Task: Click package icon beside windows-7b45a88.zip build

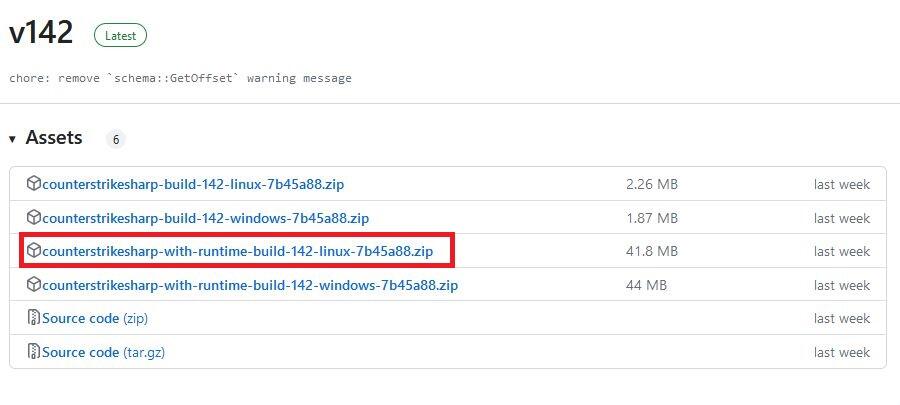Action: [34, 218]
